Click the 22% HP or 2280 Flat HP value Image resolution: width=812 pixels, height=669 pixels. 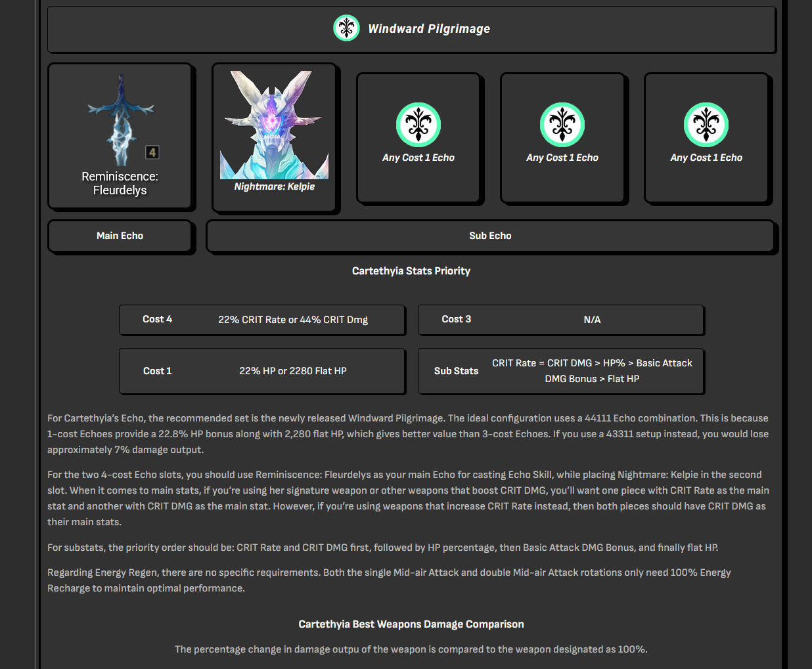point(293,371)
